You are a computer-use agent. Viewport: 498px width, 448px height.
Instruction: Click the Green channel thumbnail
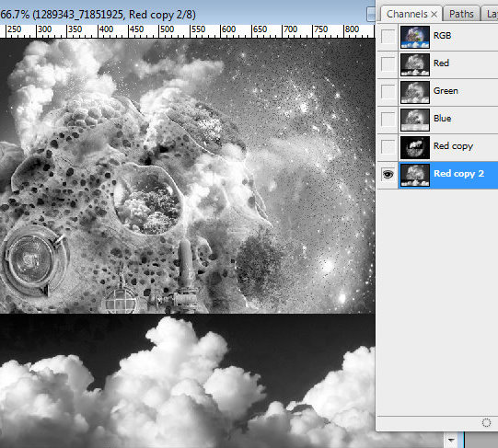[x=415, y=92]
